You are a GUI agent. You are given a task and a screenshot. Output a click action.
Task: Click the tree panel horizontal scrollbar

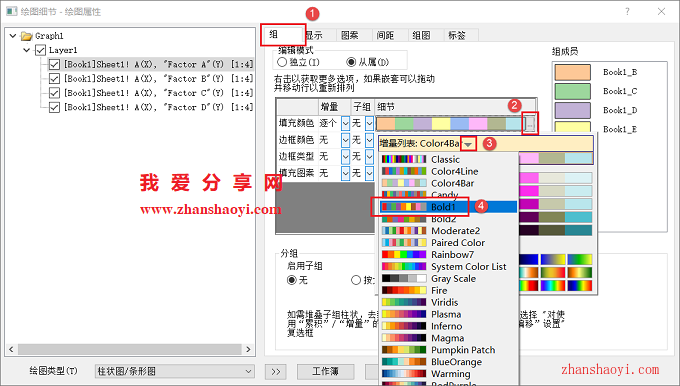(130, 349)
